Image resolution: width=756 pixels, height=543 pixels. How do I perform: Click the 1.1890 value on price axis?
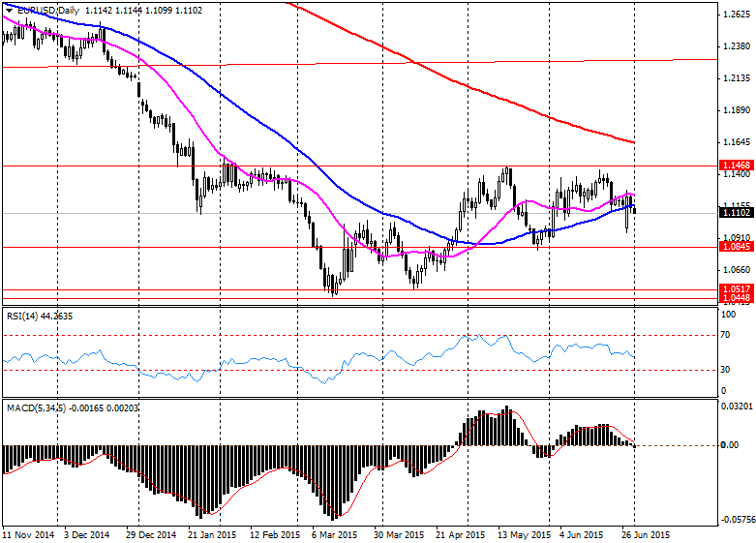coord(736,110)
